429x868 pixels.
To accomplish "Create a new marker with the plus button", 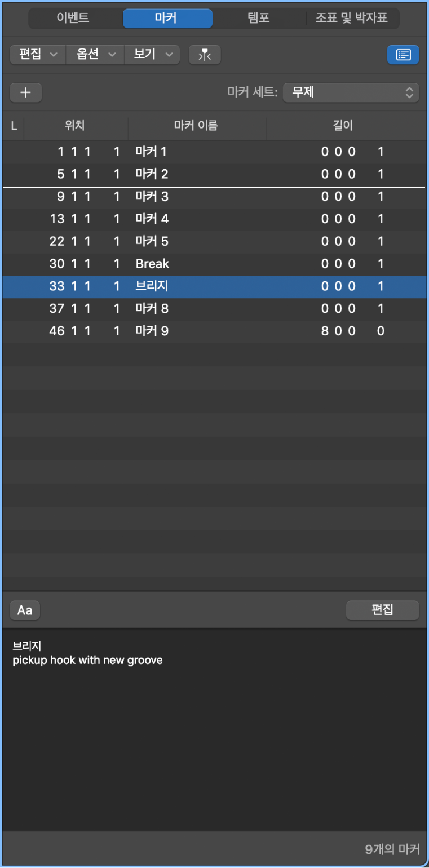I will coord(25,92).
